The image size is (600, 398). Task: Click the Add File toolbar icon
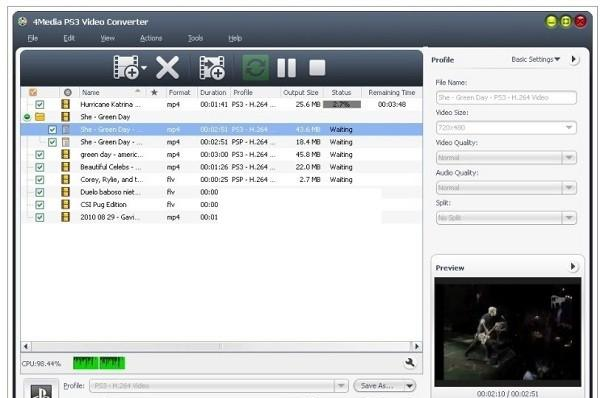[126, 67]
